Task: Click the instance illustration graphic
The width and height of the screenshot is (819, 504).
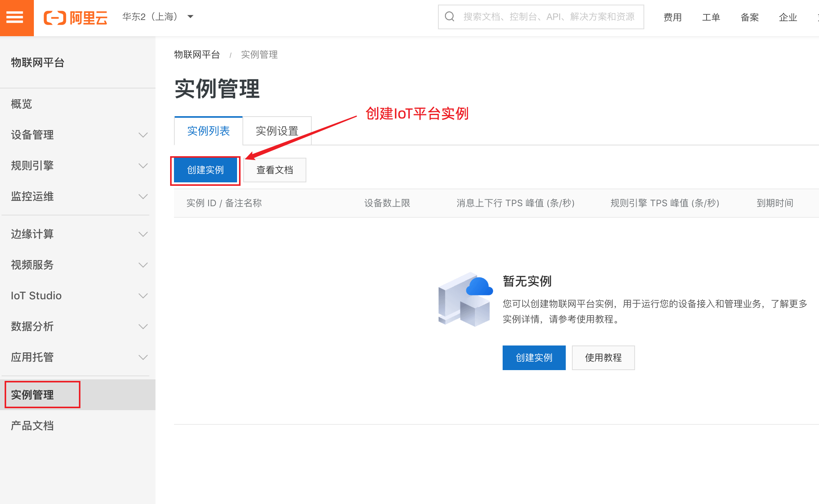Action: click(465, 300)
